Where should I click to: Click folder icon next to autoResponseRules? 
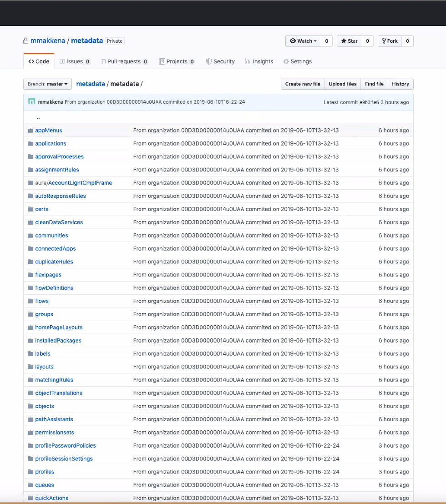30,196
